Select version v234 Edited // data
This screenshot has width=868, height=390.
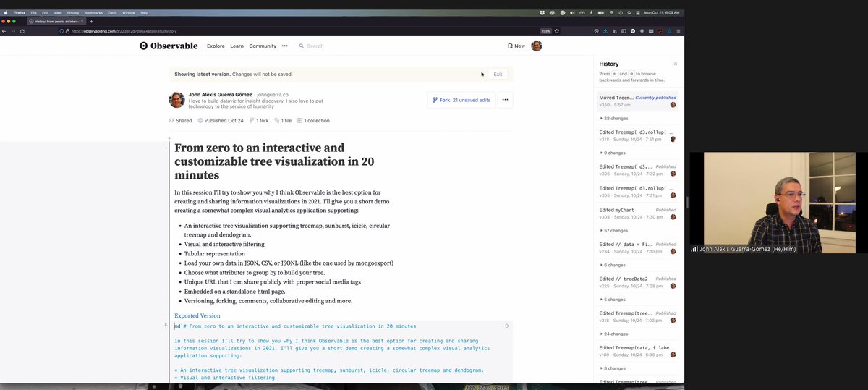(638, 247)
